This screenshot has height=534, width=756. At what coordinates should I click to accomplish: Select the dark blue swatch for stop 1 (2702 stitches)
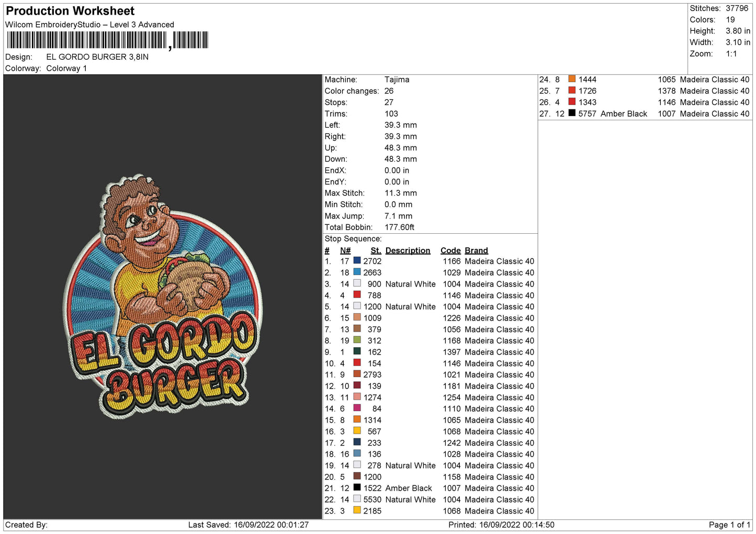[x=357, y=260]
